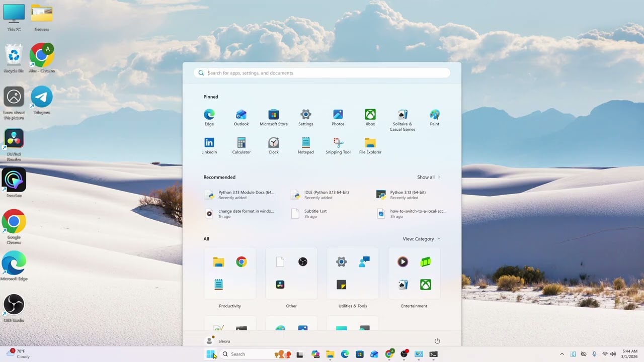Open Chrome in the Productivity category
The image size is (644, 362).
242,262
